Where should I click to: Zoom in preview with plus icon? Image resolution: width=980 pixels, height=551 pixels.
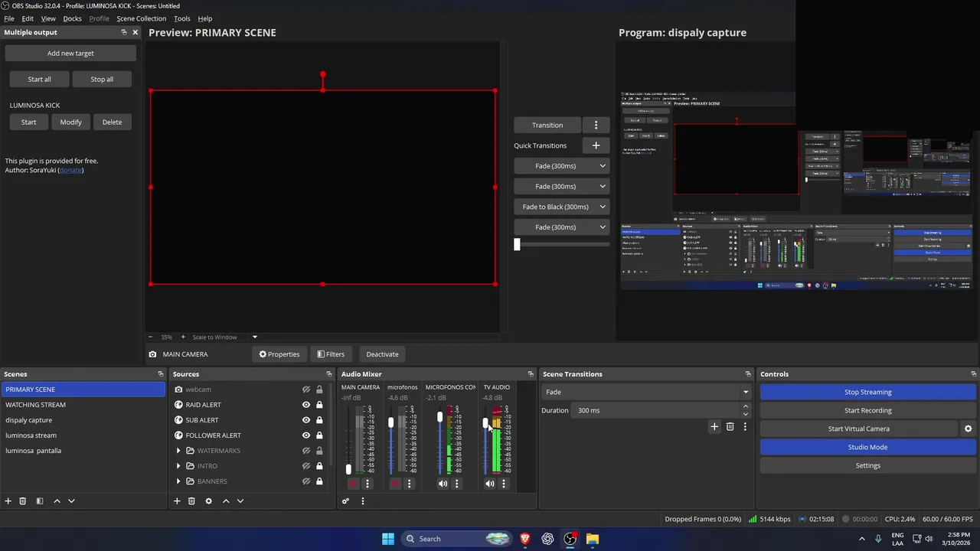(x=183, y=337)
